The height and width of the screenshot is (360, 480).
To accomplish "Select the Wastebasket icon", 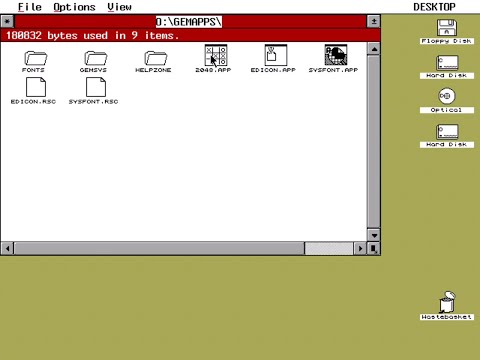I will point(447,306).
